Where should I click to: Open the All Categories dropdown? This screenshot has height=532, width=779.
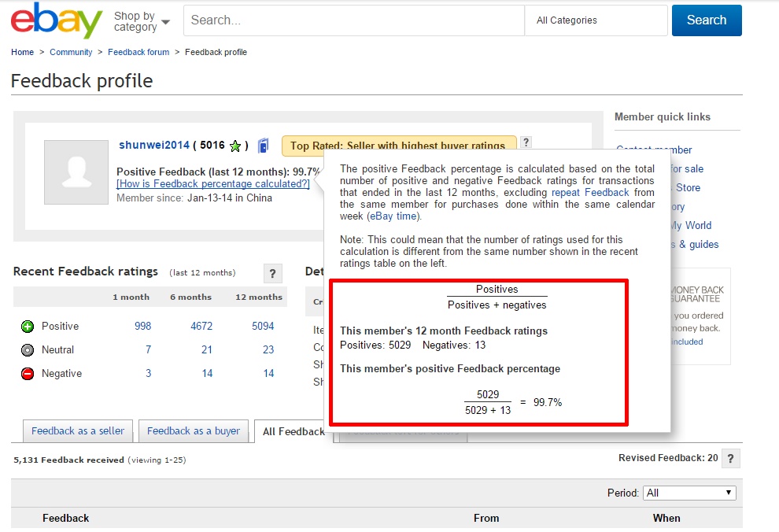pyautogui.click(x=596, y=20)
